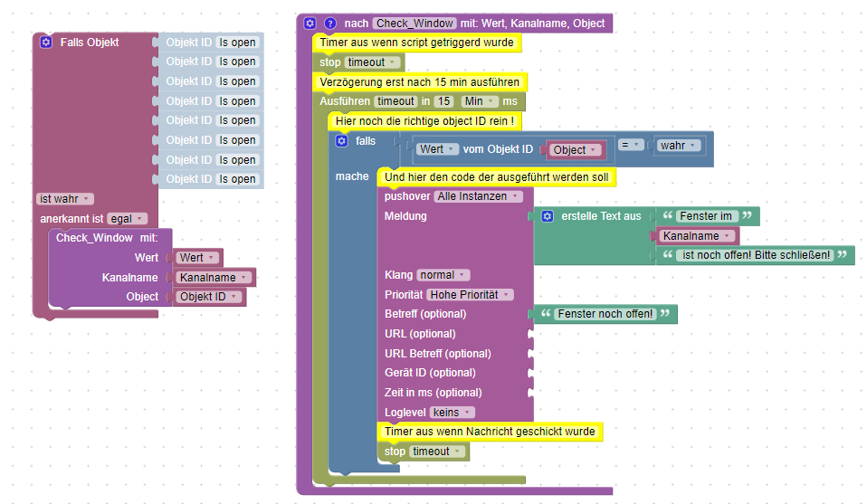Open gear settings on Falls Objekt block

(x=46, y=42)
